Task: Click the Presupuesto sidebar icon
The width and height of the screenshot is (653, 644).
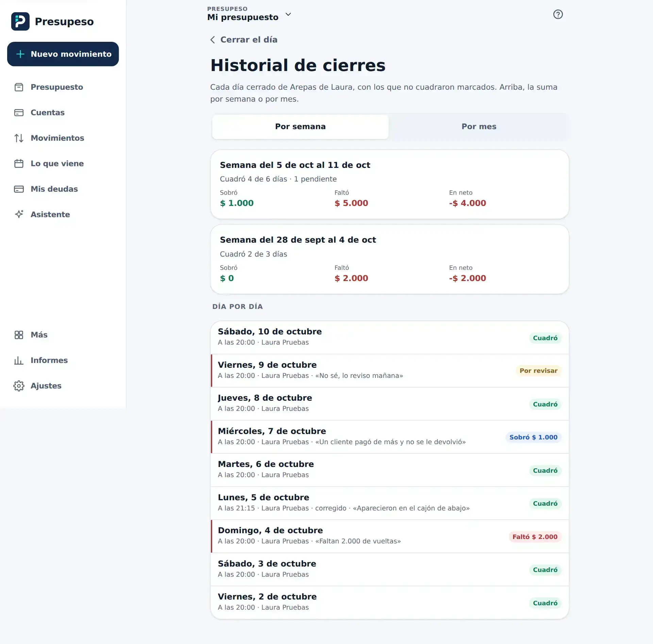Action: pyautogui.click(x=19, y=87)
